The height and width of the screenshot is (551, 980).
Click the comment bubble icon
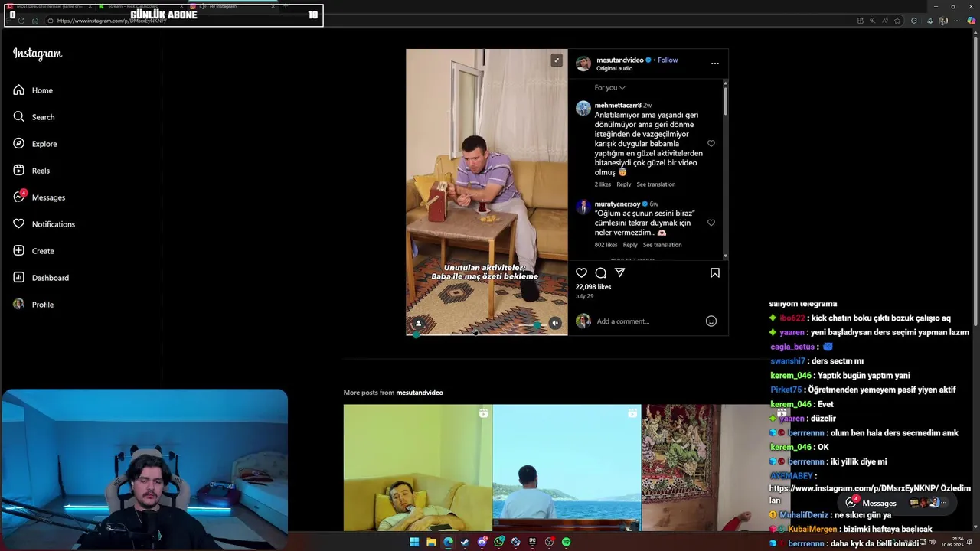(601, 272)
